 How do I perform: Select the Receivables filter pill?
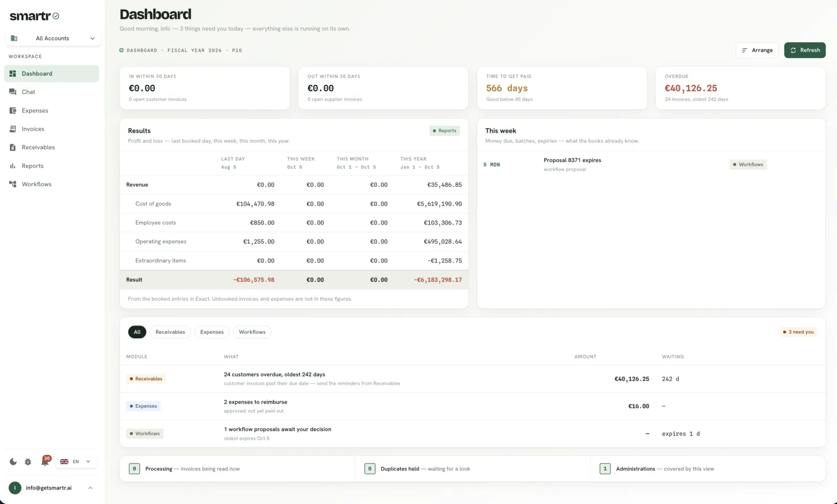(x=170, y=332)
